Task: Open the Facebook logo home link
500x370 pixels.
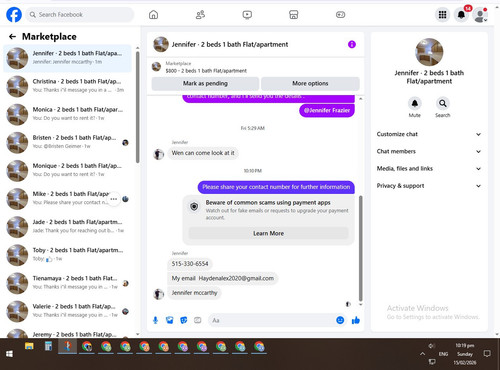Action: tap(14, 15)
